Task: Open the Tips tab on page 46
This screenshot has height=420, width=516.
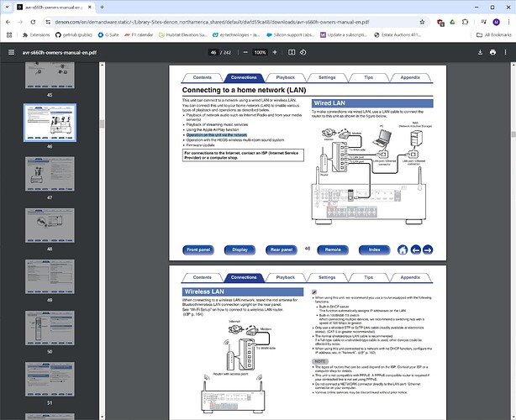Action: (x=369, y=77)
